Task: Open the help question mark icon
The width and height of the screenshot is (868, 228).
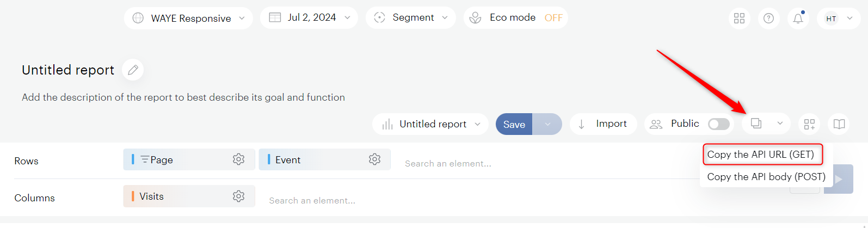Action: tap(768, 19)
